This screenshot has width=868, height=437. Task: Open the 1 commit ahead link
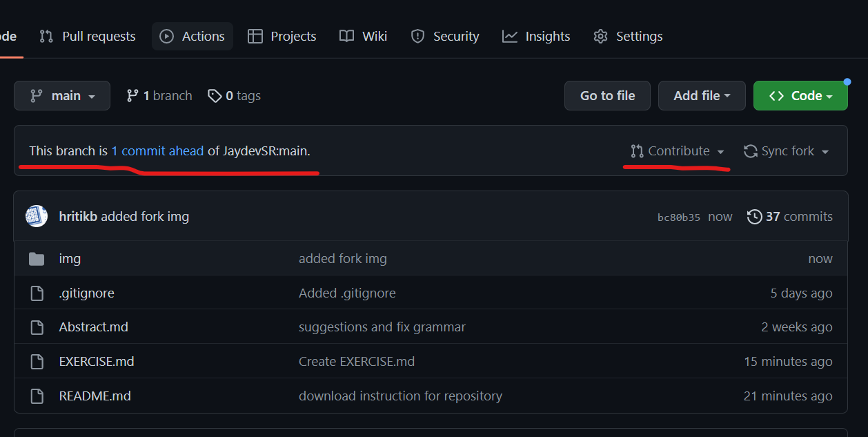point(157,150)
